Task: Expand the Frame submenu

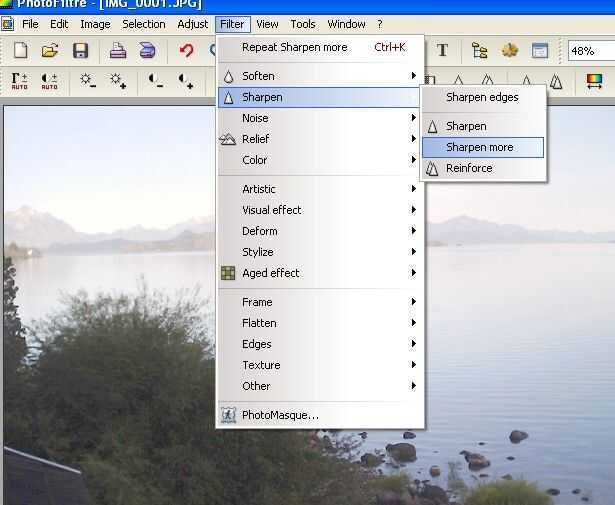Action: (320, 302)
